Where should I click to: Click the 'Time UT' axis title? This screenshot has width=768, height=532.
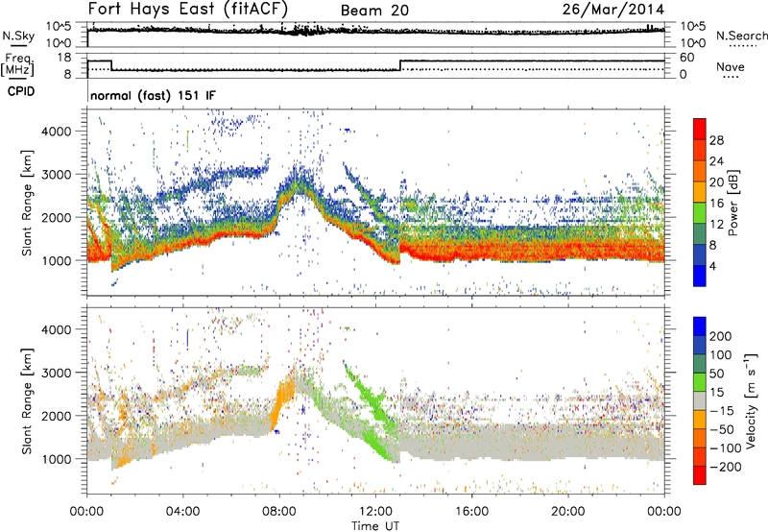click(375, 525)
